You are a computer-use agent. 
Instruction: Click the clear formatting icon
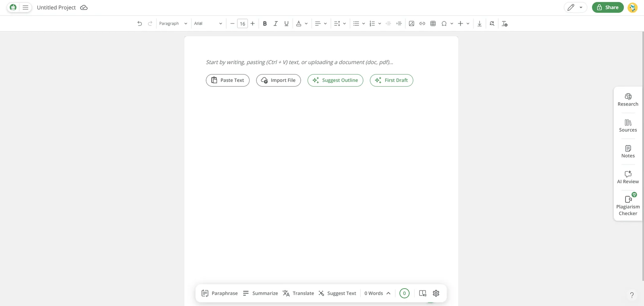click(x=504, y=24)
